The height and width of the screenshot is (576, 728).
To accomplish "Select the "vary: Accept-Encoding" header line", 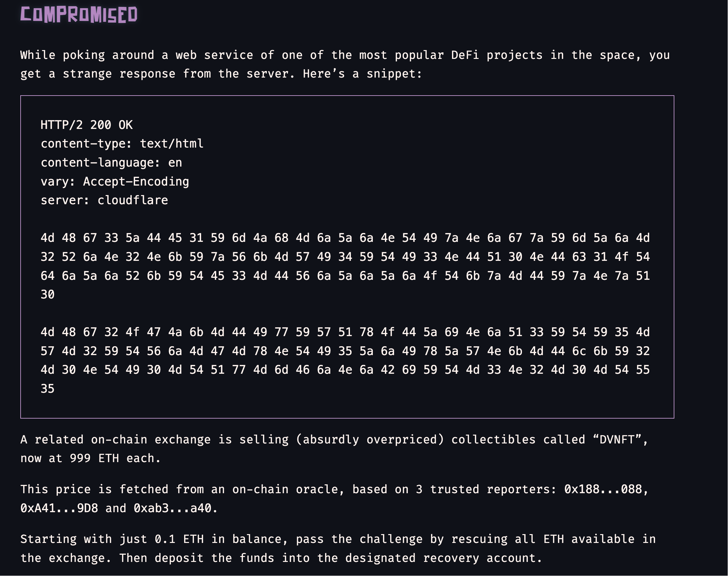I will [x=115, y=182].
